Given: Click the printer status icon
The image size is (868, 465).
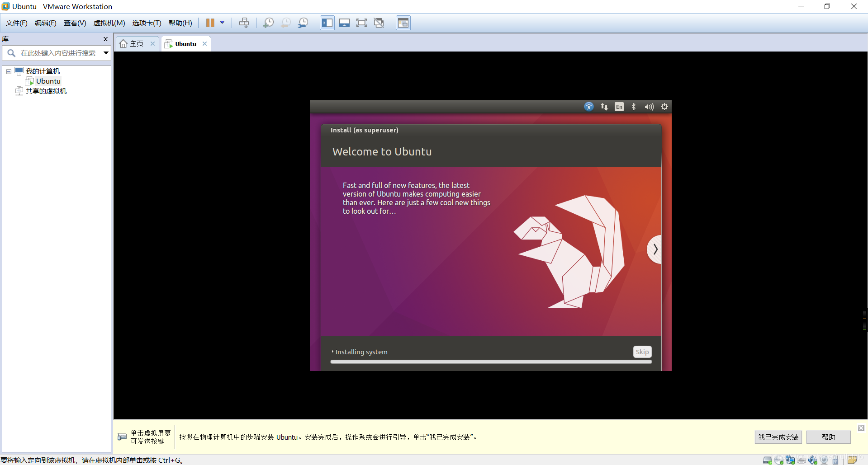Looking at the screenshot, I should pyautogui.click(x=802, y=460).
